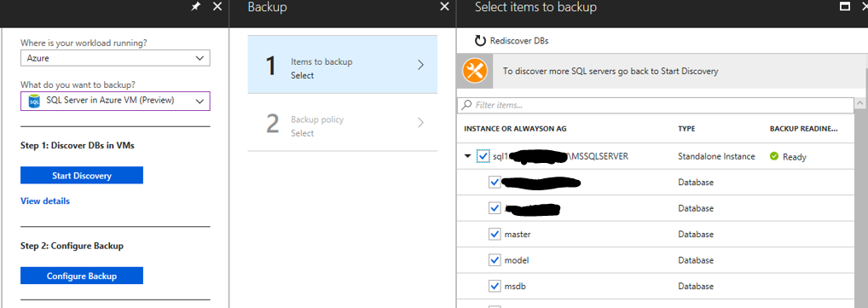Open the workload location dropdown showing Azure
This screenshot has width=868, height=308.
(115, 58)
